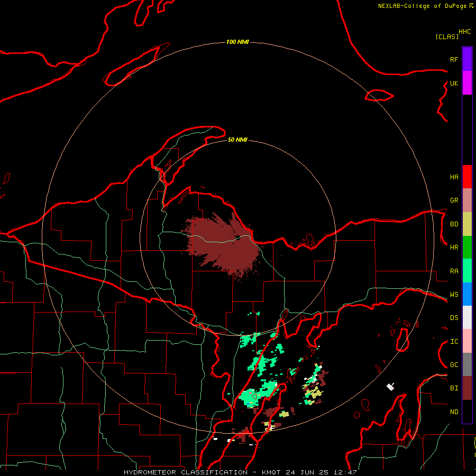Viewport: 476px width, 476px height.
Task: Click the DS white legend swatch
Action: pyautogui.click(x=467, y=317)
